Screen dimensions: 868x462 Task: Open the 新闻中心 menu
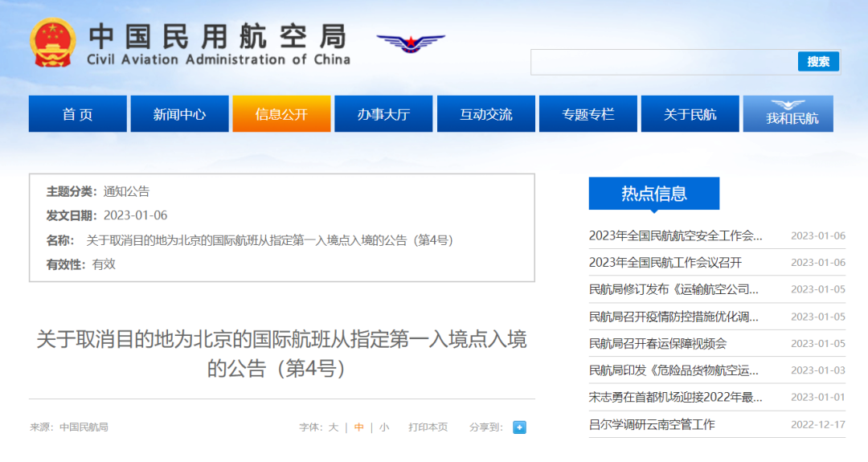coord(179,114)
